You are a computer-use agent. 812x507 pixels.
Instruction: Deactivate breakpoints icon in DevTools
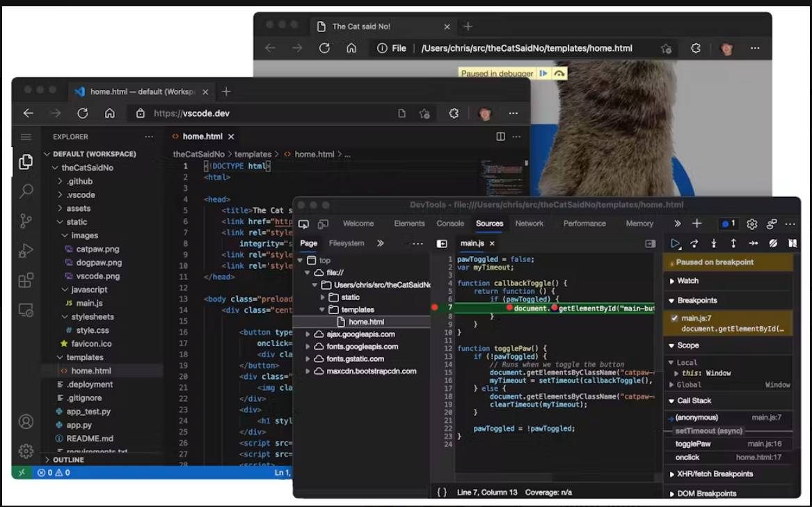[772, 243]
